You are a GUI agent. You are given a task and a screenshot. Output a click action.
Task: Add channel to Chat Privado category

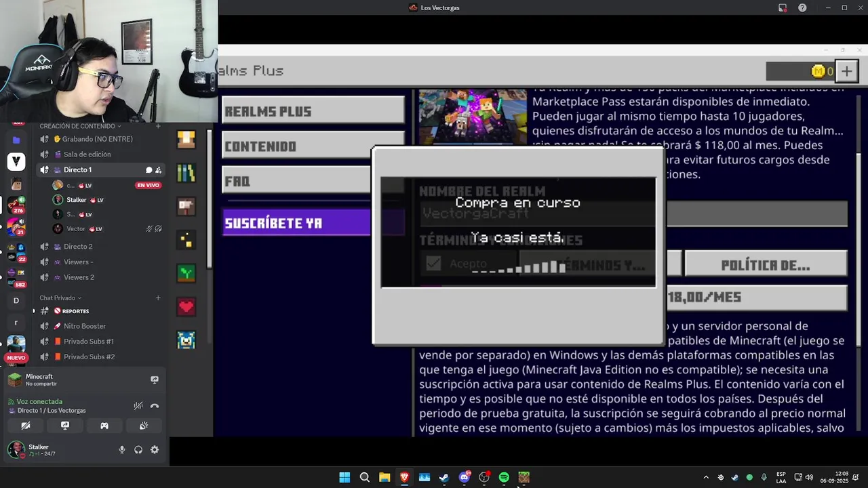pos(158,298)
